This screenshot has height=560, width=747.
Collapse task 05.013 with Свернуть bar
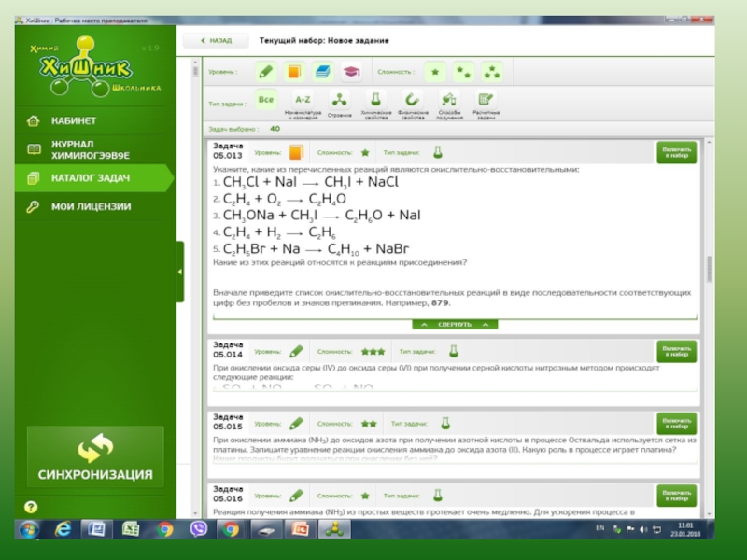point(455,324)
